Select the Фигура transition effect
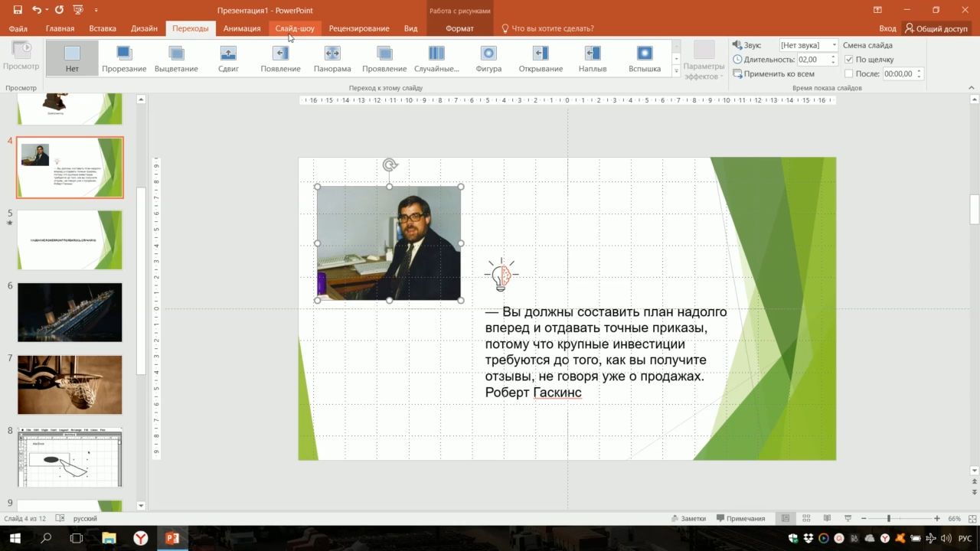The height and width of the screenshot is (551, 980). tap(488, 58)
